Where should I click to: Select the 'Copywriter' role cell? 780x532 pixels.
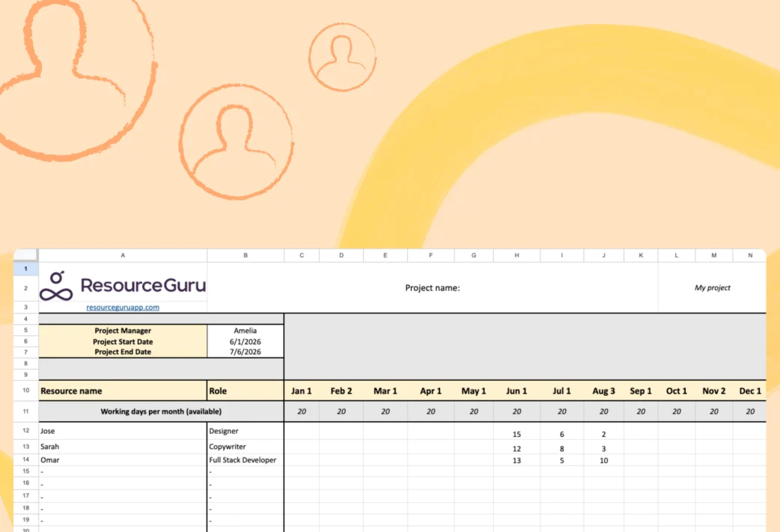[246, 447]
